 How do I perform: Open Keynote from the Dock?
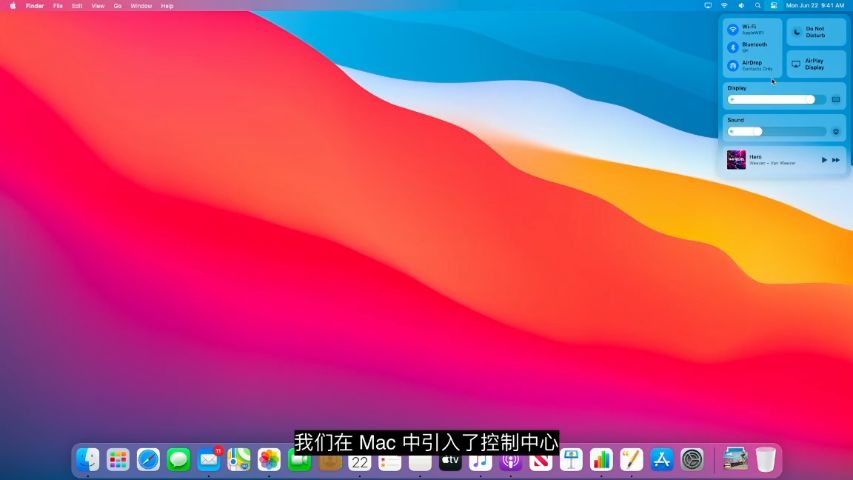tap(571, 460)
